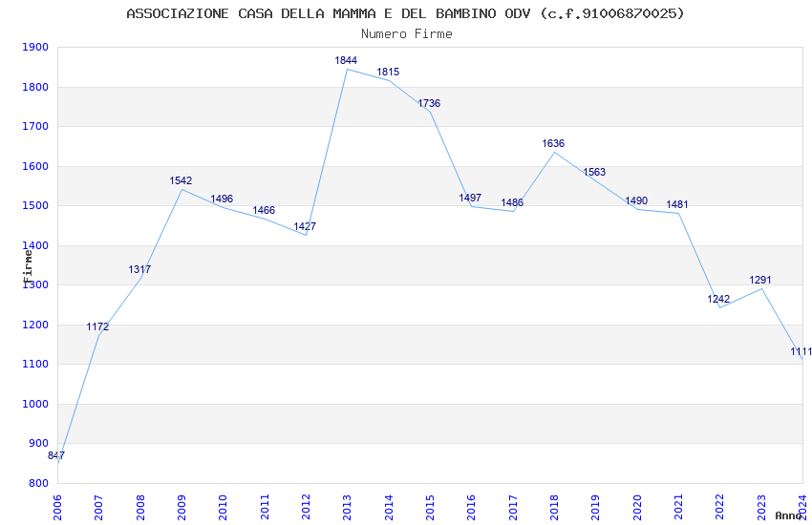812x525 pixels.
Task: Click the 900 y-axis tick label
Action: click(38, 443)
